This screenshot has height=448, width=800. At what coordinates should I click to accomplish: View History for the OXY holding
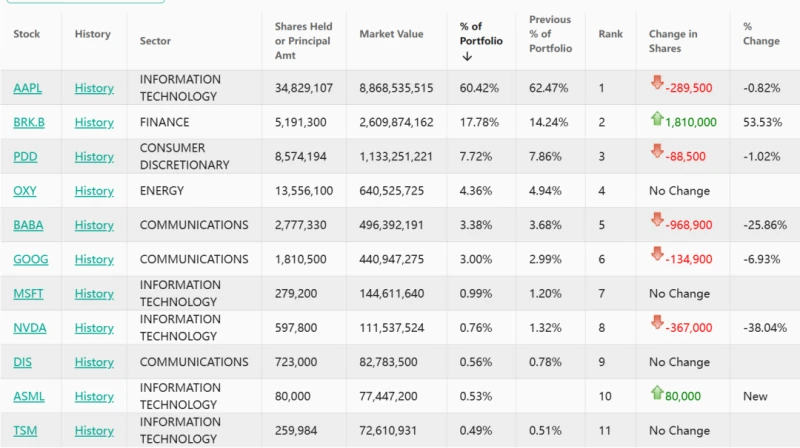coord(94,191)
